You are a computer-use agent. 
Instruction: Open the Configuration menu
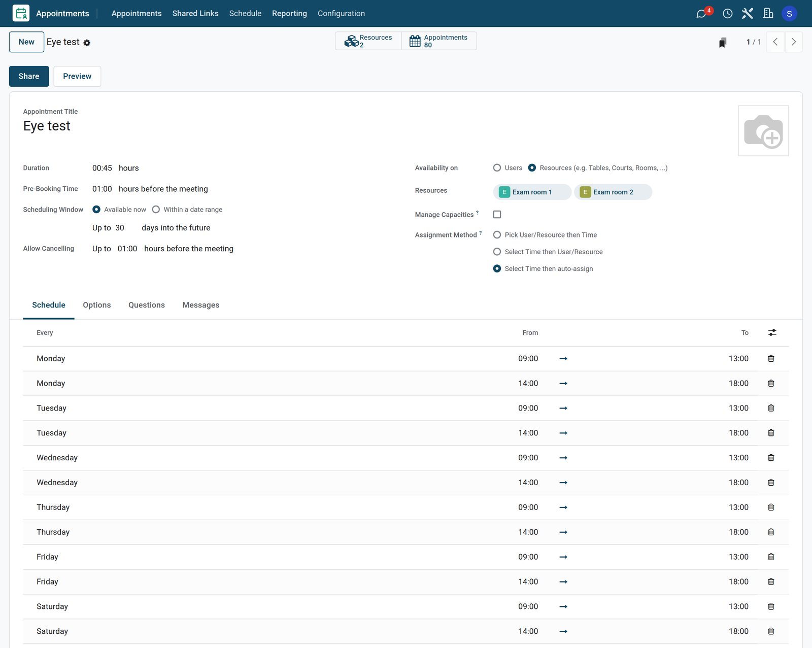pos(341,14)
